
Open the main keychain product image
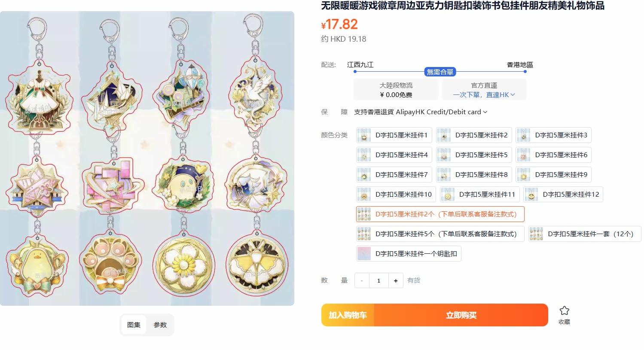click(x=147, y=158)
